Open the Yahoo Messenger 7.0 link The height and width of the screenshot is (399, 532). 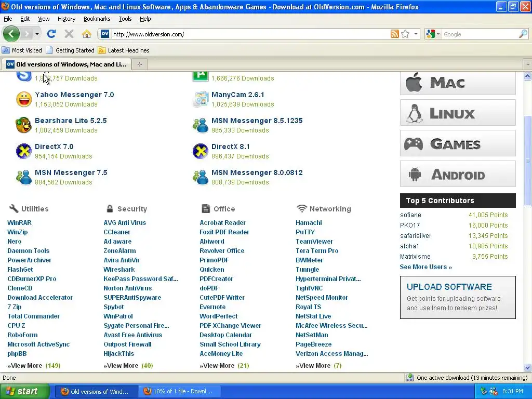tap(74, 95)
